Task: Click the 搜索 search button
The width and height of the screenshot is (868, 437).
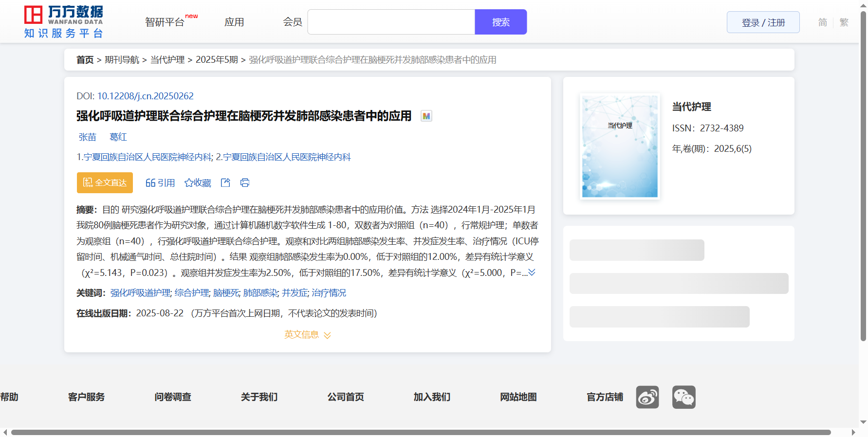Action: coord(500,22)
